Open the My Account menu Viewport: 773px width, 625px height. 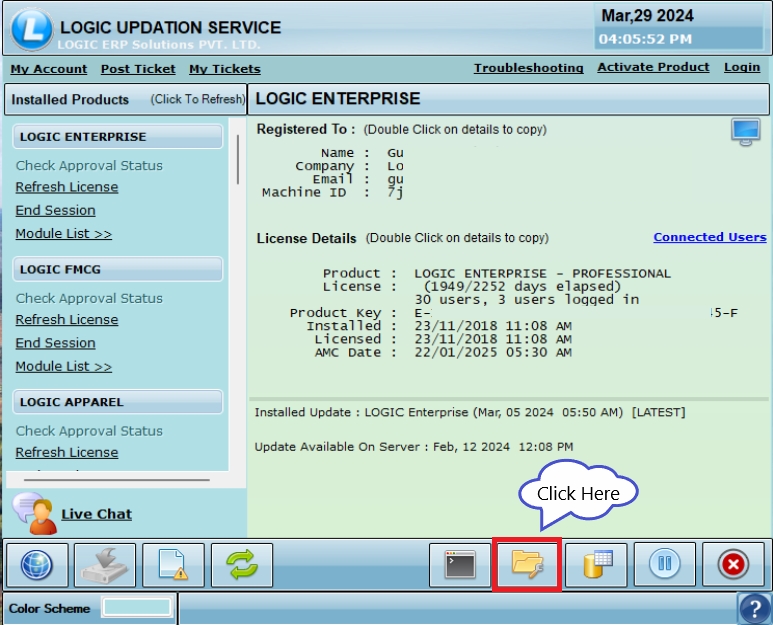(x=49, y=69)
